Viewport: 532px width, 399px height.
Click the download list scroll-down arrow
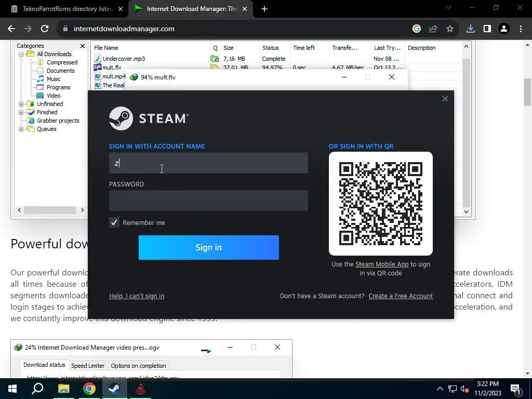466,212
